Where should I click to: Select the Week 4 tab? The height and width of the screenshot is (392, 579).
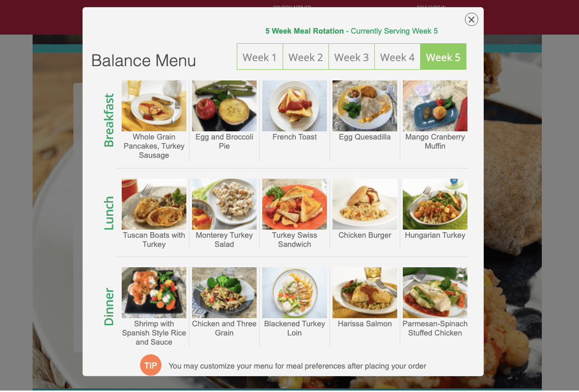[397, 57]
